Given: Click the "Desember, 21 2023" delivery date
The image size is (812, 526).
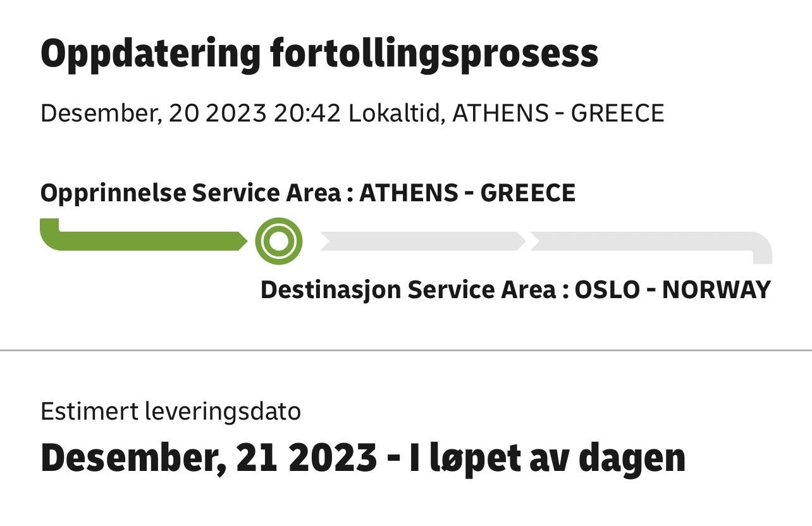Looking at the screenshot, I should [209, 458].
